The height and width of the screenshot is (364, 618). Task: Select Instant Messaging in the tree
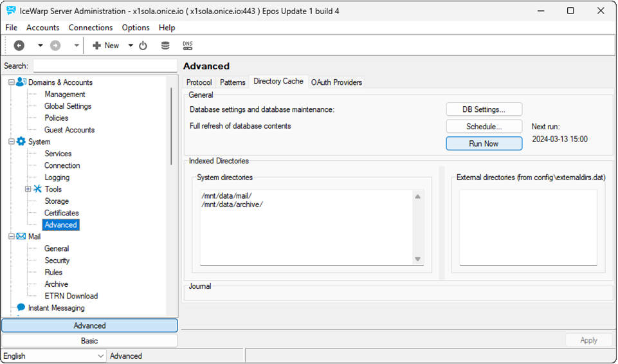tap(57, 307)
